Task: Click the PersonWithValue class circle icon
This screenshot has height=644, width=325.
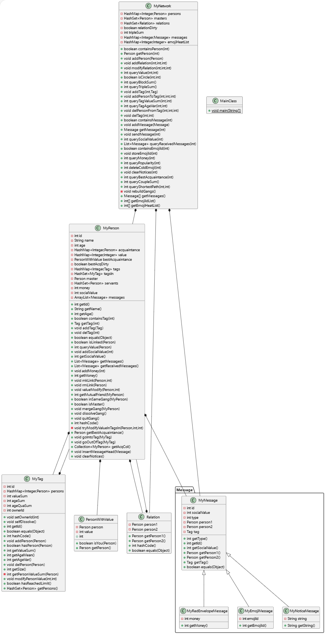Action: tap(81, 520)
